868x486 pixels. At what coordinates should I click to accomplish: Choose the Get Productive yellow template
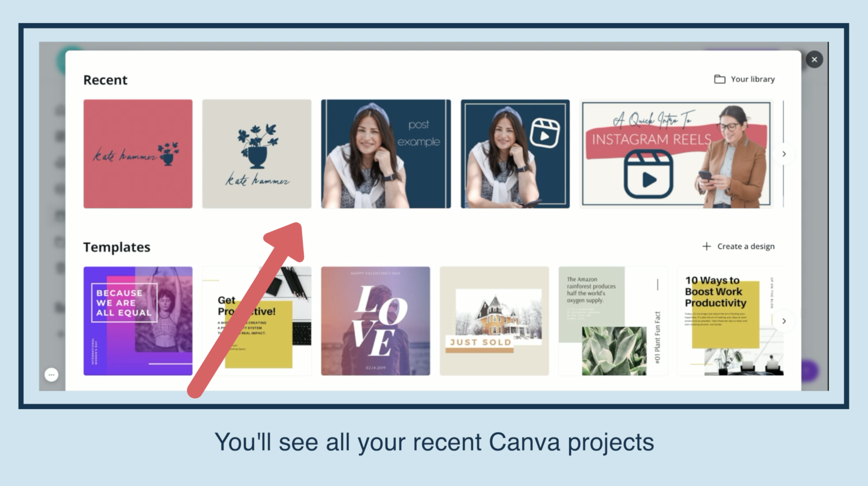256,321
